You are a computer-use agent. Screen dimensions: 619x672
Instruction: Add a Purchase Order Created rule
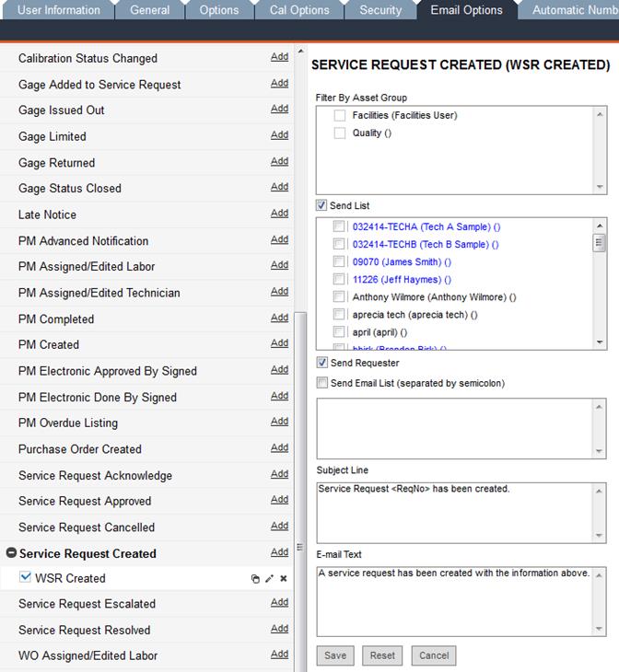pyautogui.click(x=280, y=448)
